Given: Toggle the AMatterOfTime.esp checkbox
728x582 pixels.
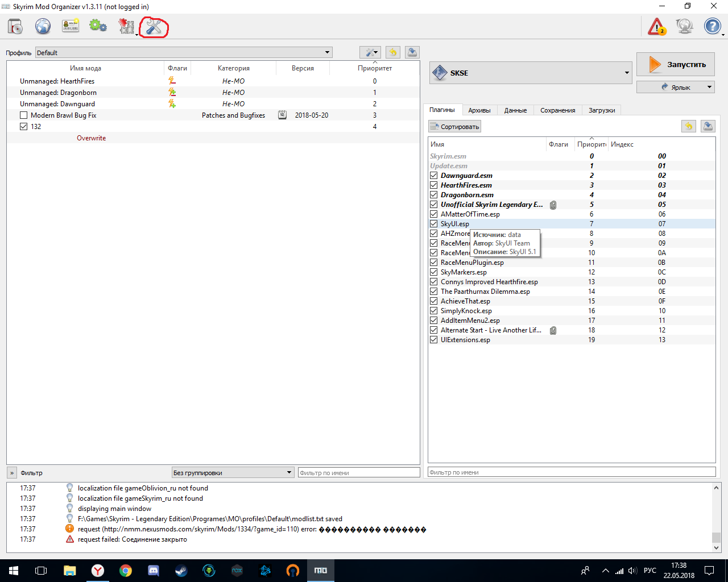Looking at the screenshot, I should pyautogui.click(x=434, y=214).
